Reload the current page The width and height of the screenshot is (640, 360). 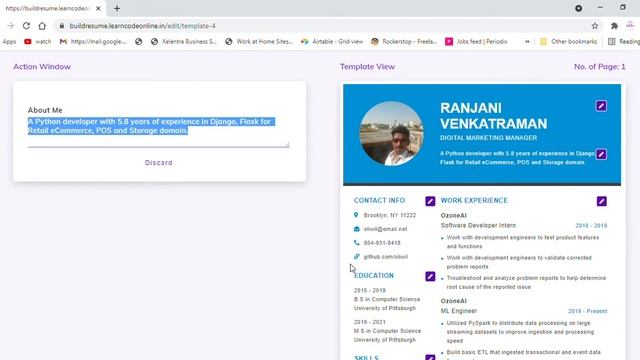(26, 26)
